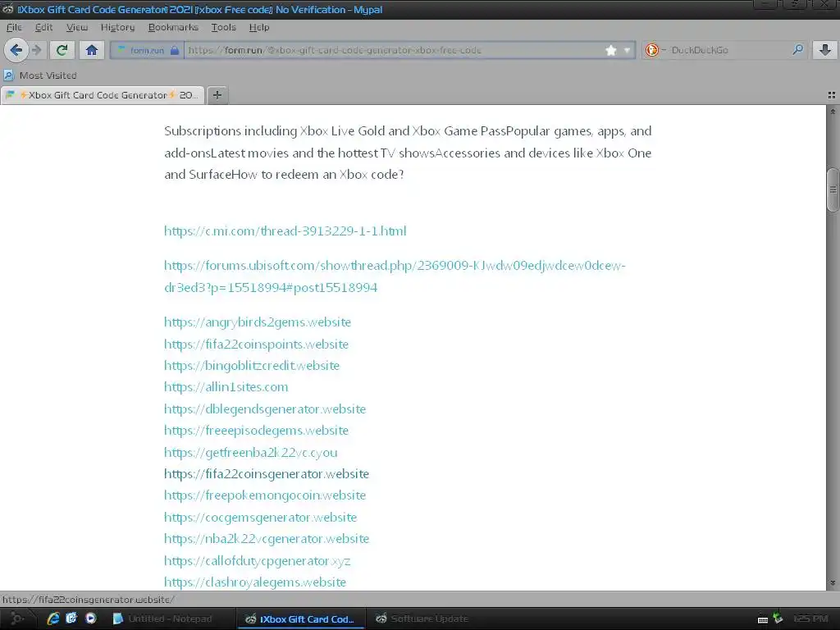Open the angrybirds2gems.website link

[x=257, y=322]
